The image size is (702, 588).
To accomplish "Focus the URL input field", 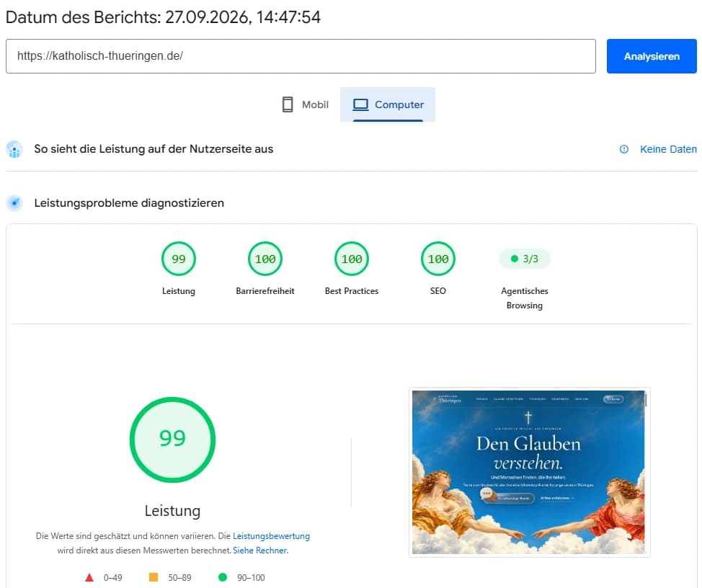I will [x=301, y=56].
